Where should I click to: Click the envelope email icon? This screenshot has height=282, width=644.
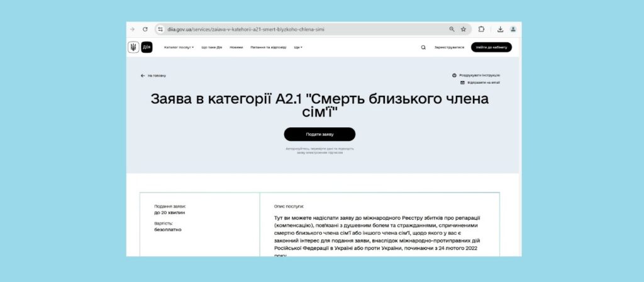pos(462,82)
